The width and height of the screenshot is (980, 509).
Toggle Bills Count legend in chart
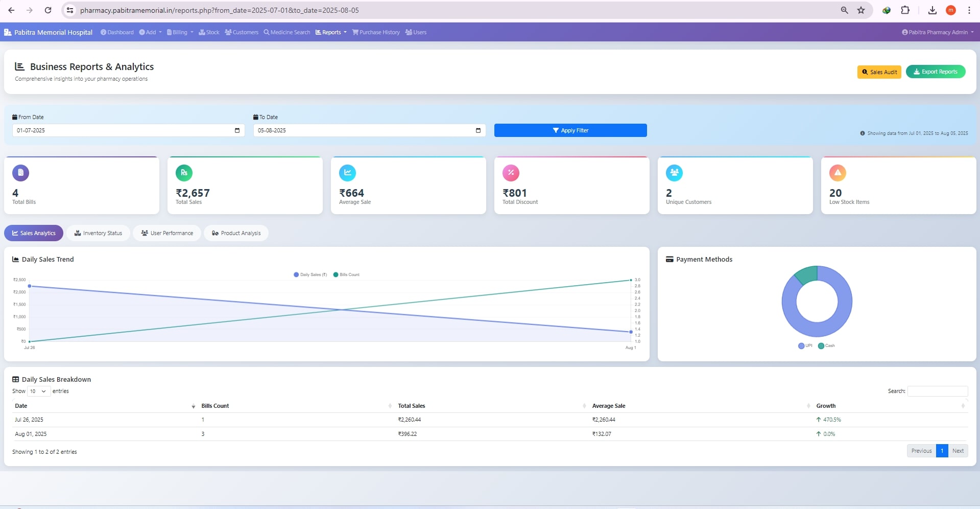[346, 275]
